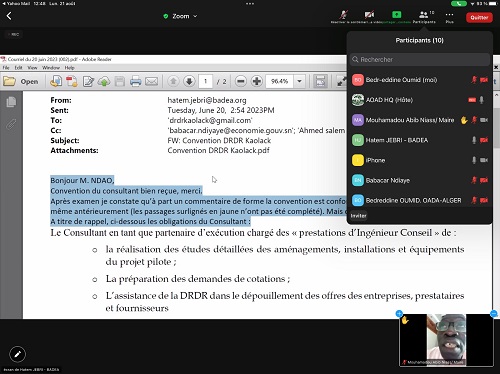Open the Plus (more) options menu
Screen dimensions: 500x374
(x=449, y=17)
